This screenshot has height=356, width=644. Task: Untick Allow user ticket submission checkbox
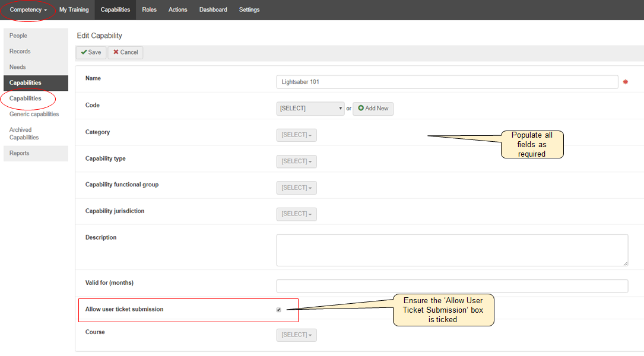[278, 310]
